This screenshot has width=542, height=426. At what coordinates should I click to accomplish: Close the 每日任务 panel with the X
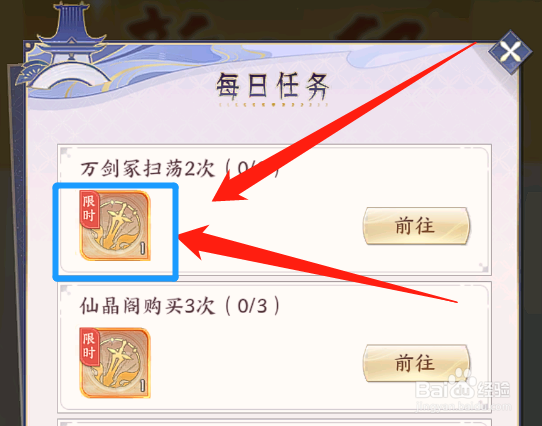(x=510, y=53)
